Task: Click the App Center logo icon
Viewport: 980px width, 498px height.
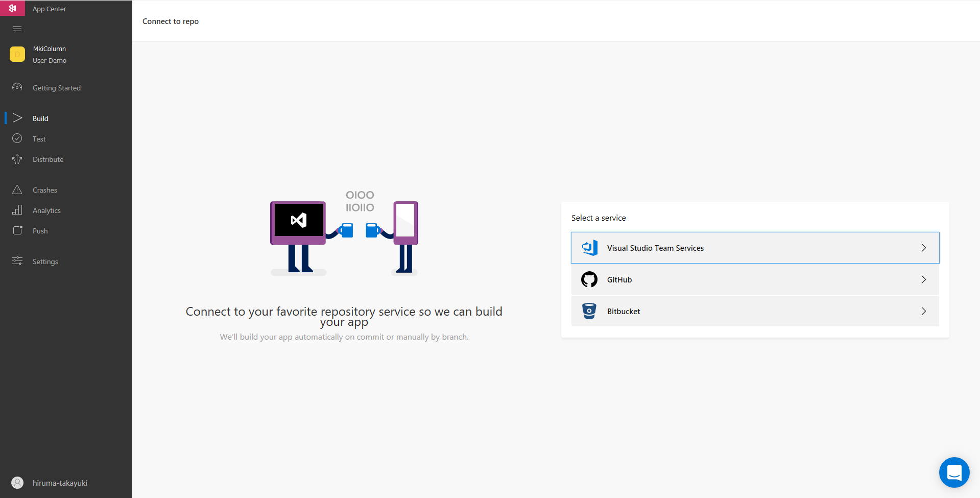Action: point(12,8)
